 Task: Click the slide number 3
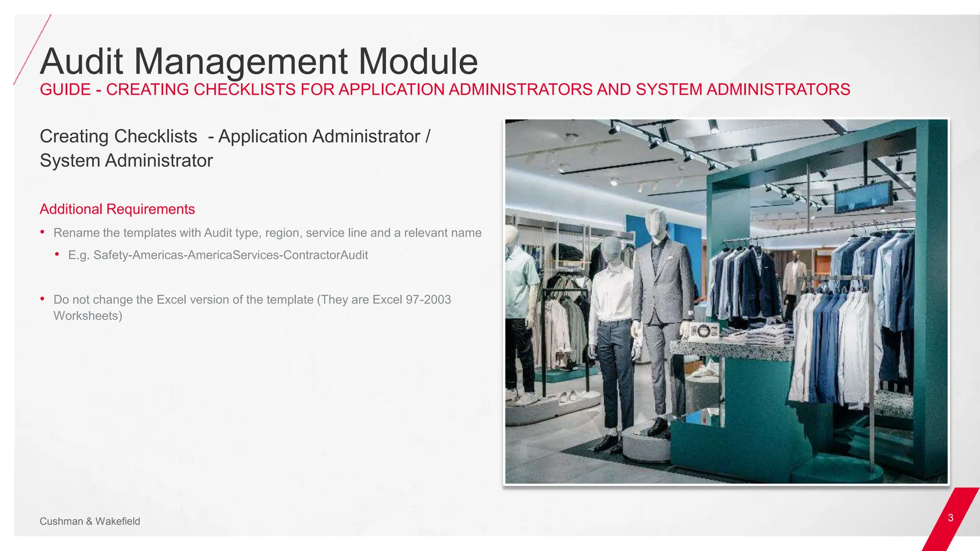950,518
